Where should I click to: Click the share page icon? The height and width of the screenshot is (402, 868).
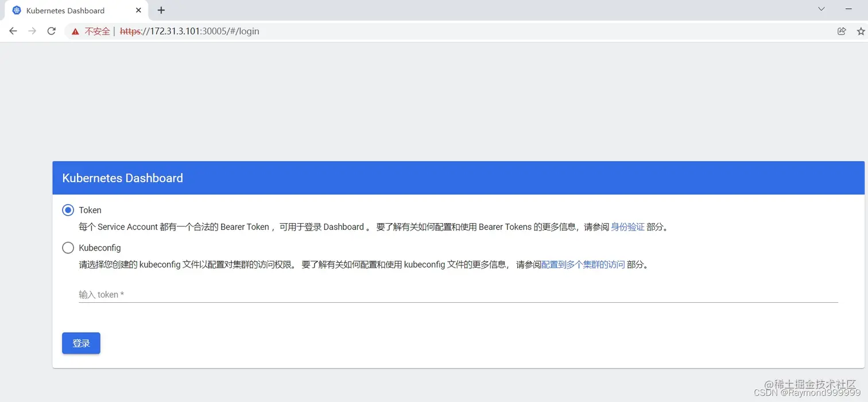(x=842, y=31)
